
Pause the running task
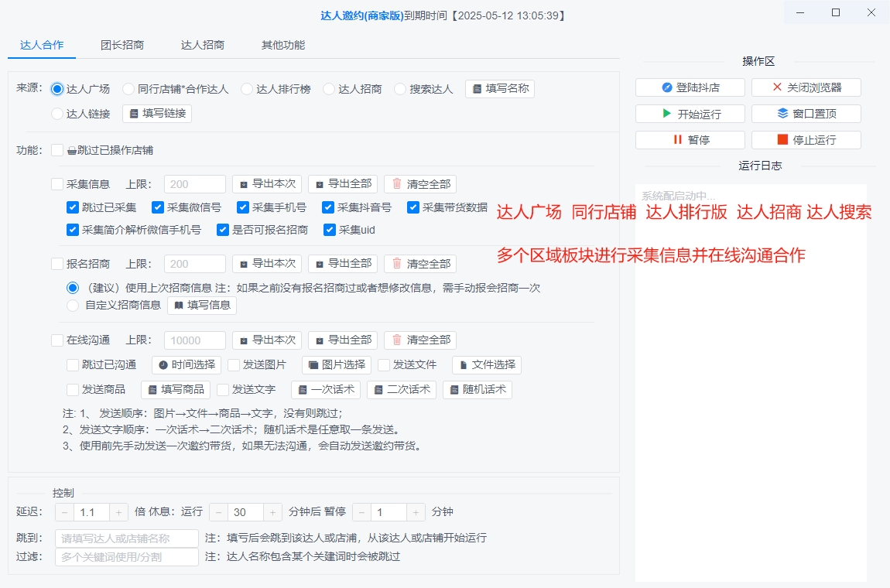(x=690, y=139)
